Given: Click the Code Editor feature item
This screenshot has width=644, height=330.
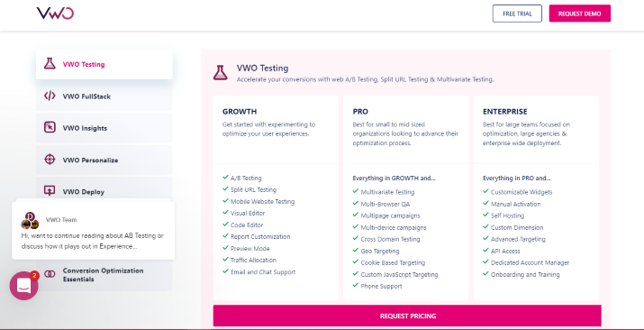Looking at the screenshot, I should (x=247, y=225).
